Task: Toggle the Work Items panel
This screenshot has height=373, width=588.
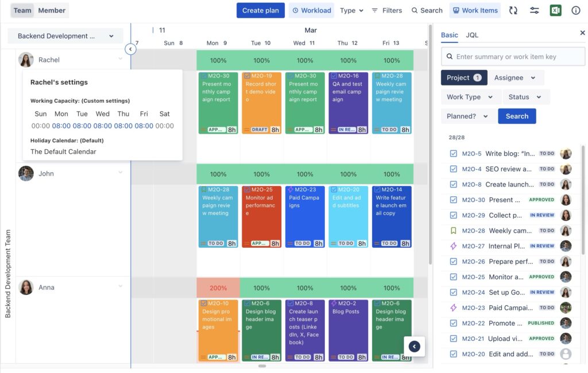Action: [475, 10]
